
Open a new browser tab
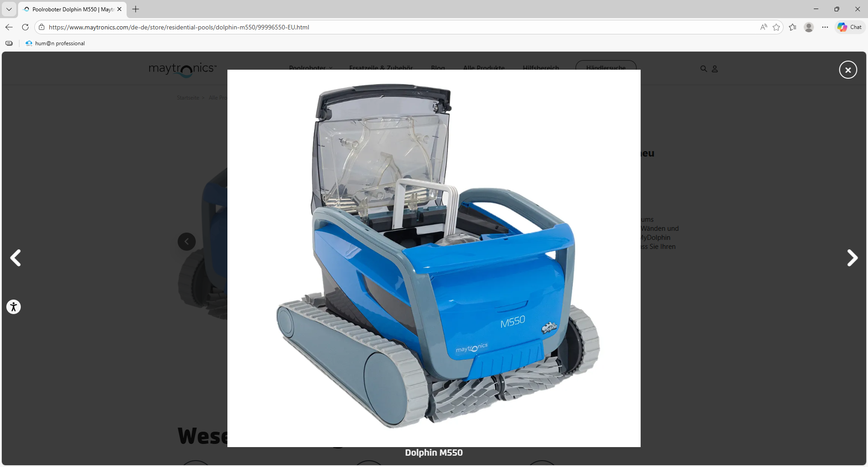[136, 9]
